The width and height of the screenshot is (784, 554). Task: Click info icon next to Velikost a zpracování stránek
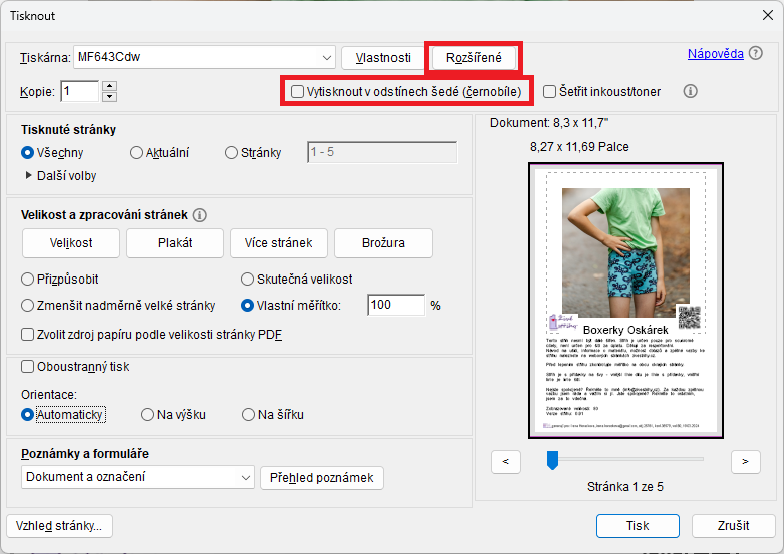tap(199, 215)
